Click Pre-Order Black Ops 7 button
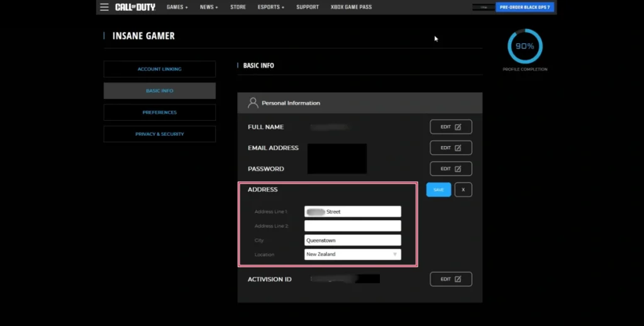Viewport: 644px width, 326px height. (x=525, y=7)
